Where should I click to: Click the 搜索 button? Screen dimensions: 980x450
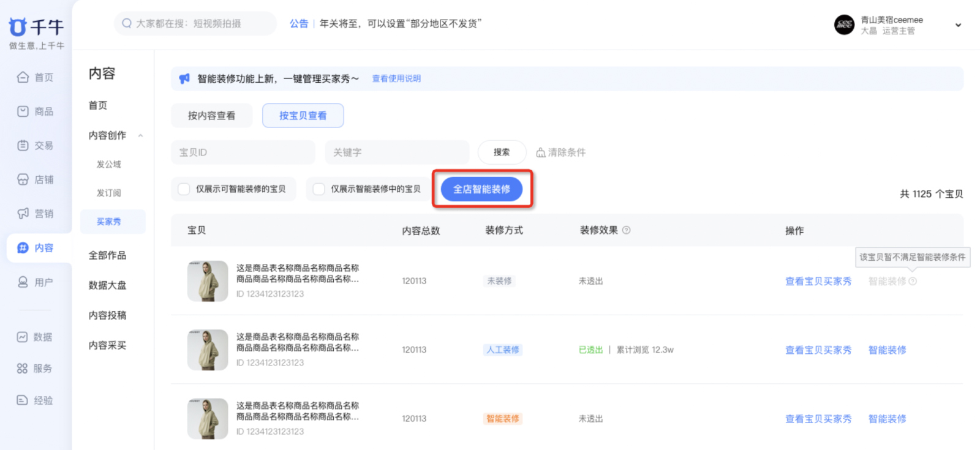pyautogui.click(x=502, y=152)
